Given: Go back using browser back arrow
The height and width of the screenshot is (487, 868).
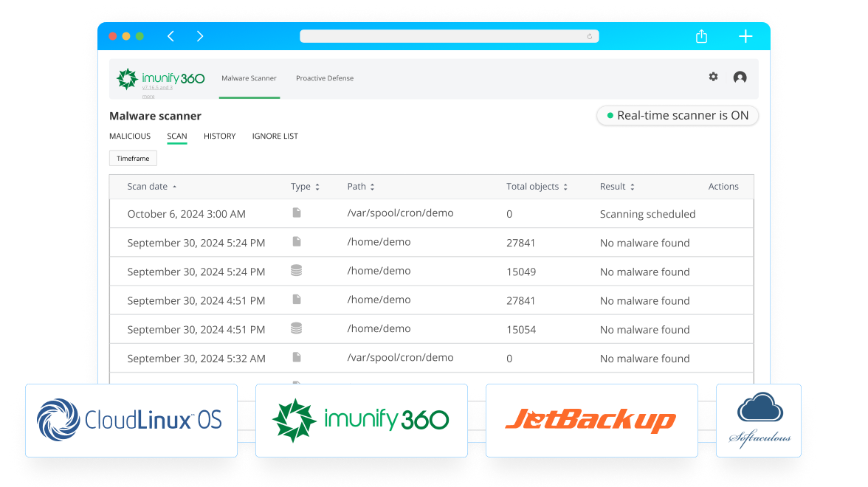Looking at the screenshot, I should (170, 36).
